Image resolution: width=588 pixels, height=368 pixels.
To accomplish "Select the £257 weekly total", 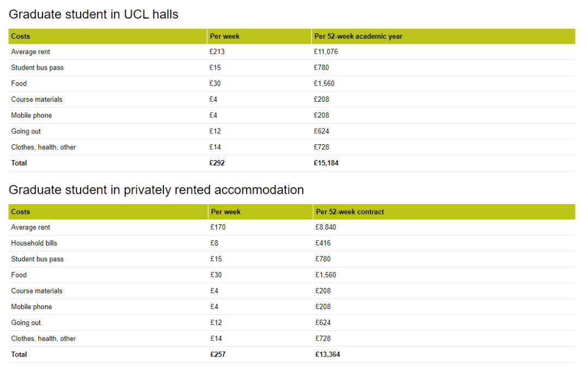I will (x=218, y=354).
